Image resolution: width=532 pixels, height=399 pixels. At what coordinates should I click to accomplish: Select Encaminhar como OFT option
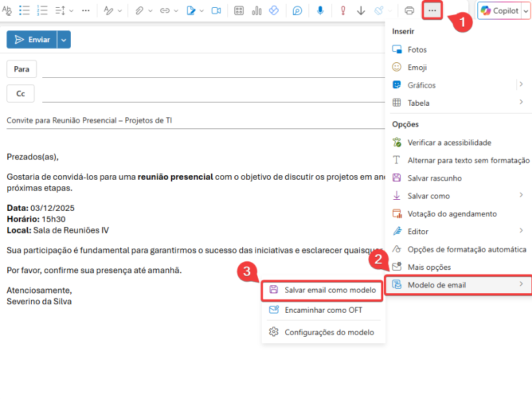pos(323,310)
